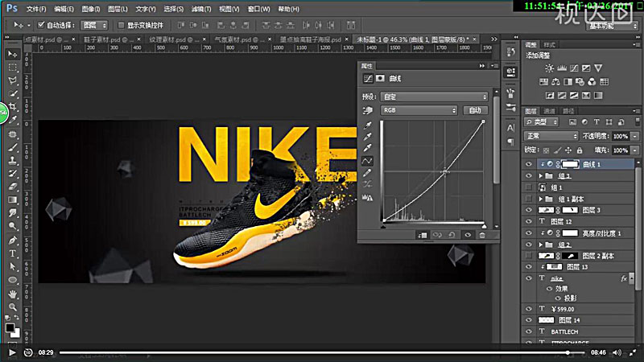Select the Ellipse shape tool
This screenshot has width=644, height=362.
(13, 280)
